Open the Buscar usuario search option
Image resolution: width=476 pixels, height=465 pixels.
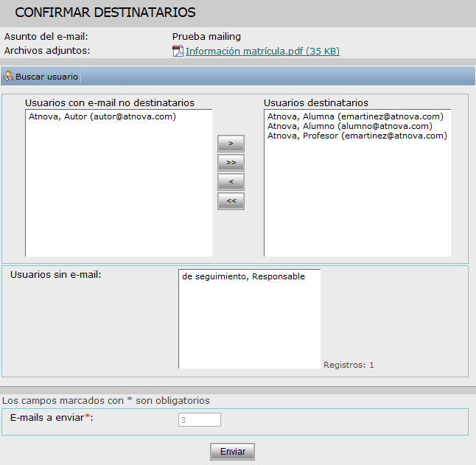(46, 77)
